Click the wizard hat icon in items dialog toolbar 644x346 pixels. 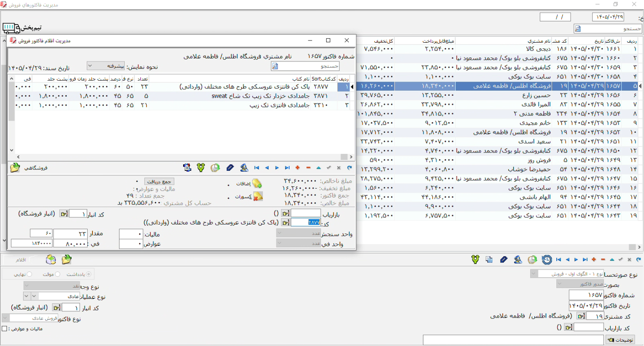[244, 167]
